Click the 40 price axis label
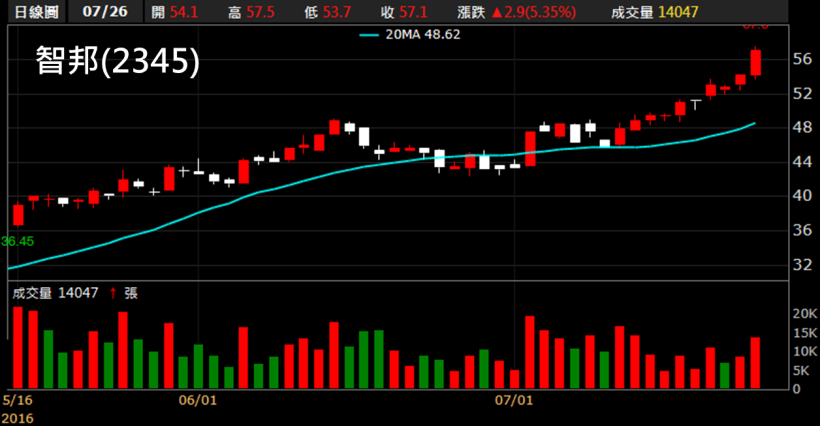 click(802, 196)
